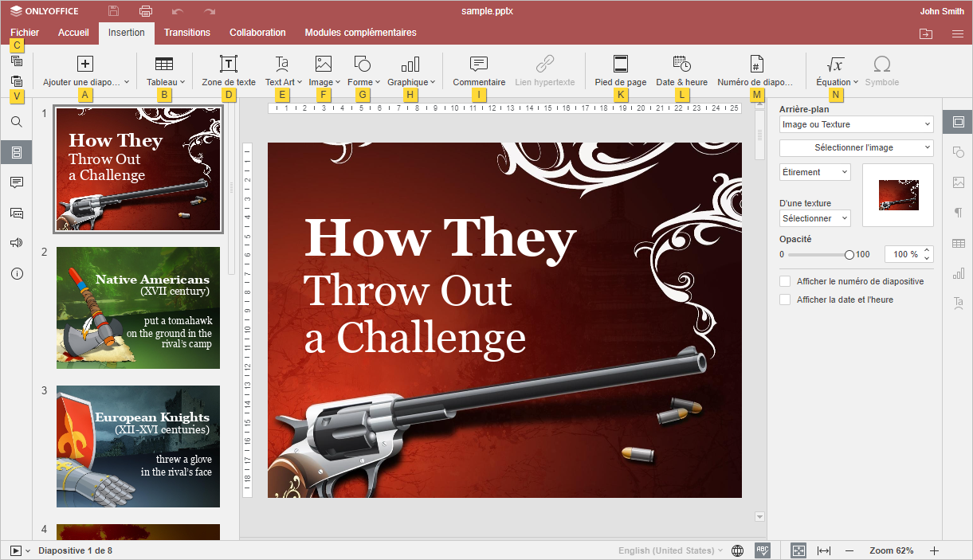Open the search tool in left sidebar

pyautogui.click(x=17, y=122)
